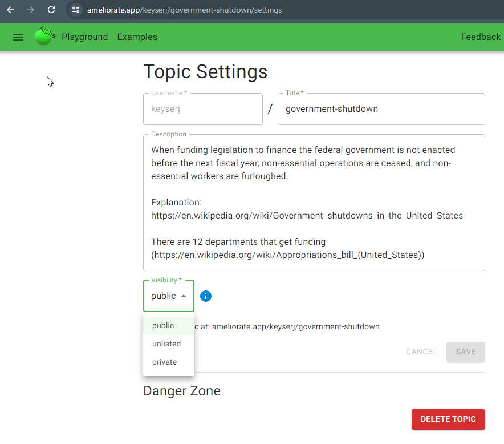The image size is (504, 444).
Task: Click the green Ameliorate Alpha logo
Action: click(x=44, y=36)
